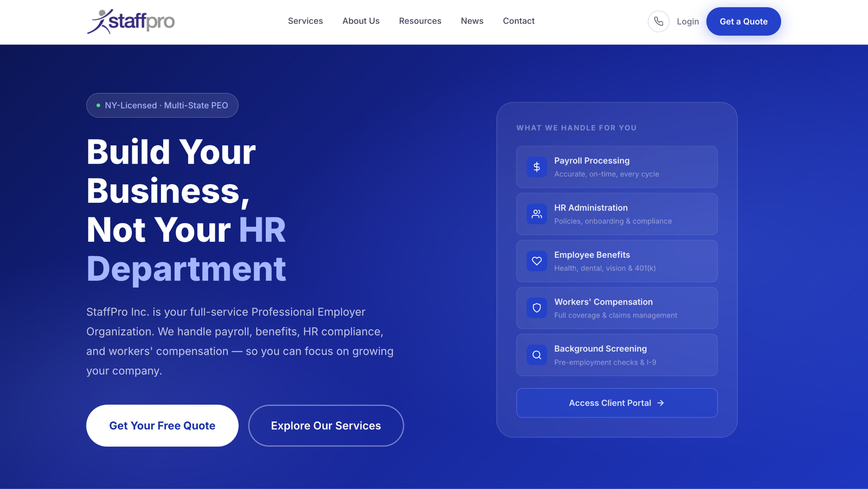Viewport: 868px width, 489px height.
Task: Click the heart icon for Employee Benefits
Action: pyautogui.click(x=537, y=261)
